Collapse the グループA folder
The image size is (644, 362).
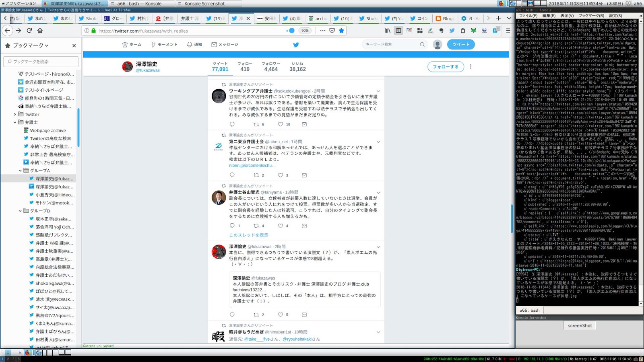(x=20, y=171)
